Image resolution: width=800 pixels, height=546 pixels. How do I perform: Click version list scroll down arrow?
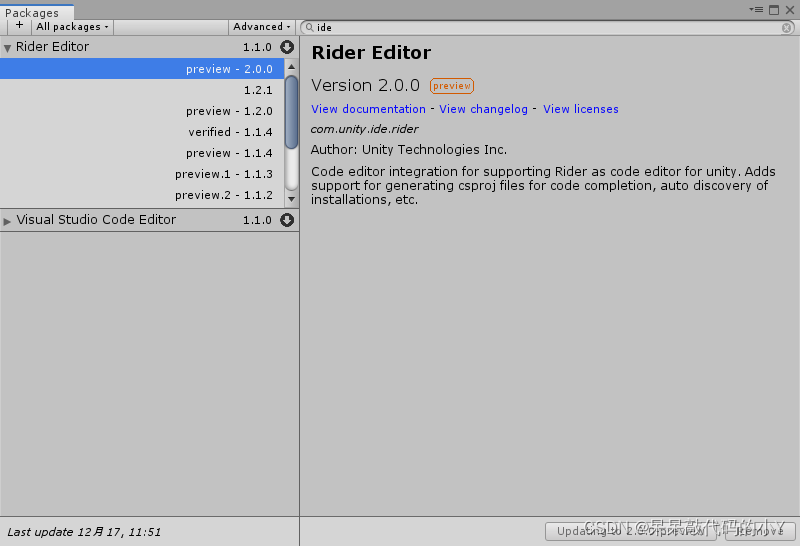tap(291, 199)
